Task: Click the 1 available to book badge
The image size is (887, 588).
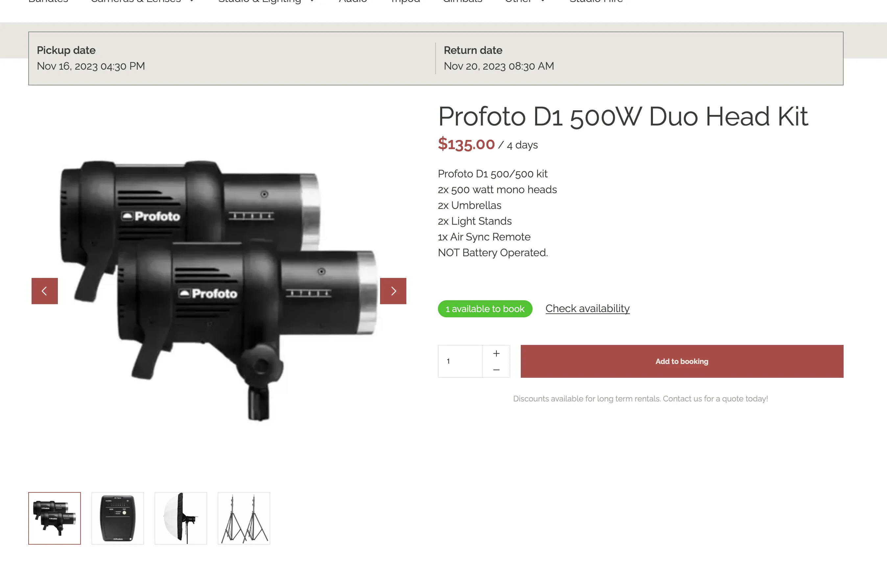Action: [x=485, y=309]
